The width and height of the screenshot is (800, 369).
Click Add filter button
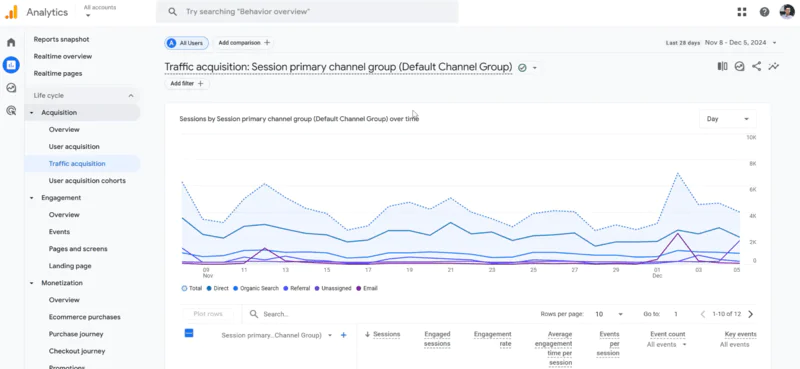pos(187,83)
